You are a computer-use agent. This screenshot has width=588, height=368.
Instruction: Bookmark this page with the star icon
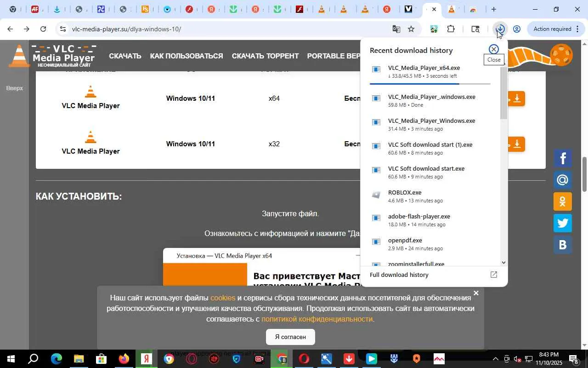(411, 29)
